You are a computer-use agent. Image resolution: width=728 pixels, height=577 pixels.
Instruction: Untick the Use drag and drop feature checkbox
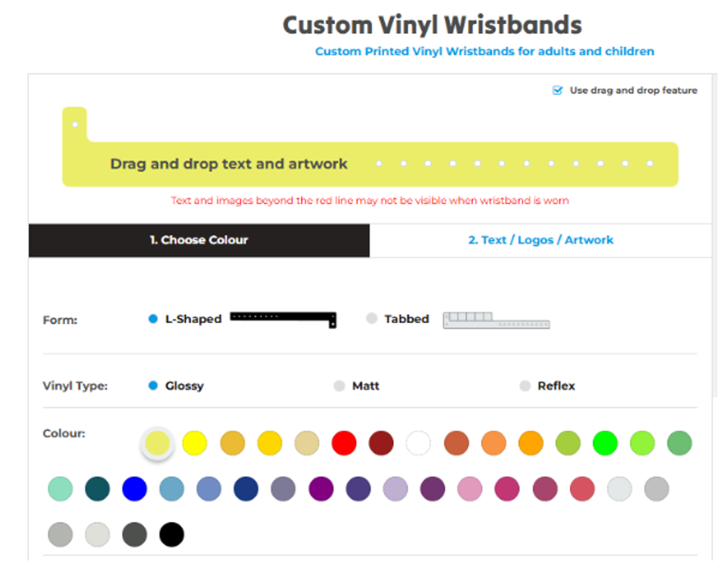[557, 90]
